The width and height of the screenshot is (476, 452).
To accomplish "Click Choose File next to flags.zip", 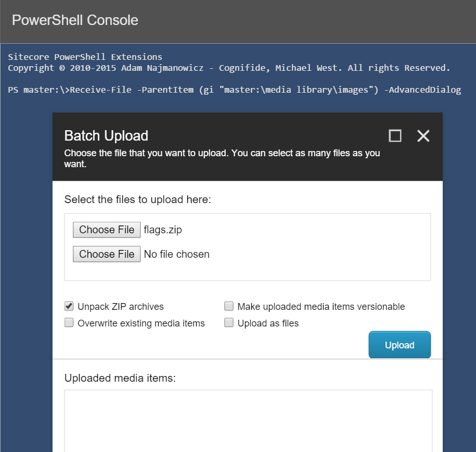I will (x=107, y=230).
